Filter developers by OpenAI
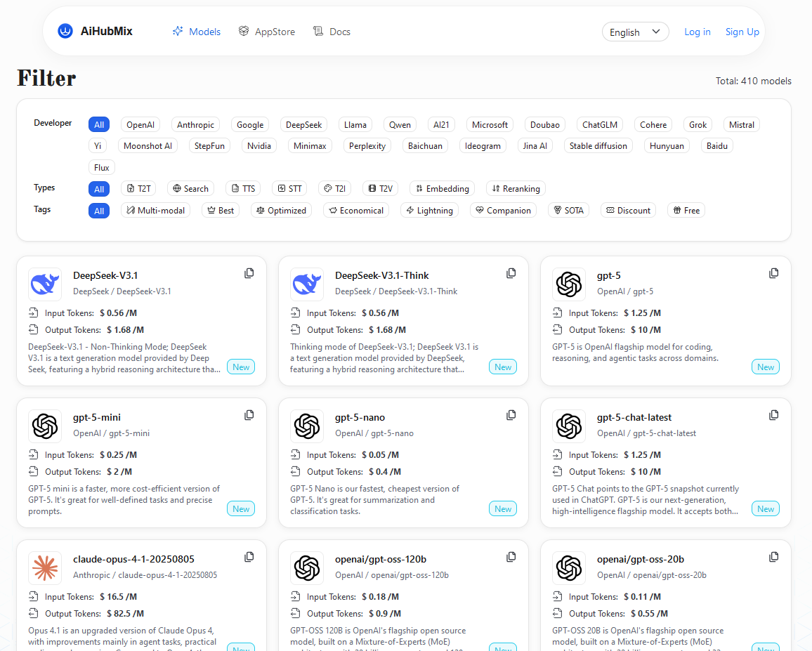Viewport: 812px width, 651px height. (140, 125)
